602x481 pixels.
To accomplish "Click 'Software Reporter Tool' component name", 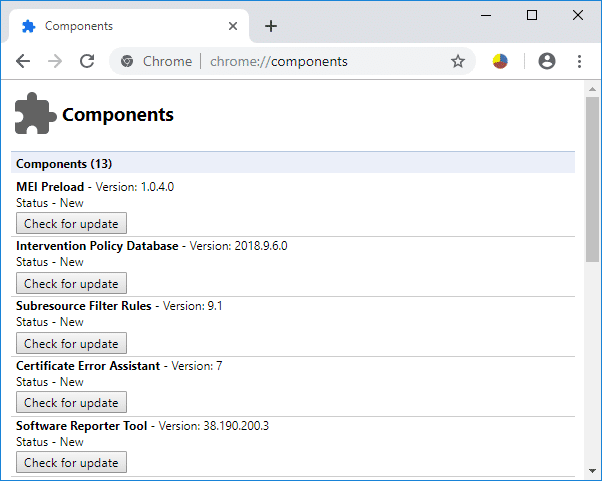I will (81, 426).
